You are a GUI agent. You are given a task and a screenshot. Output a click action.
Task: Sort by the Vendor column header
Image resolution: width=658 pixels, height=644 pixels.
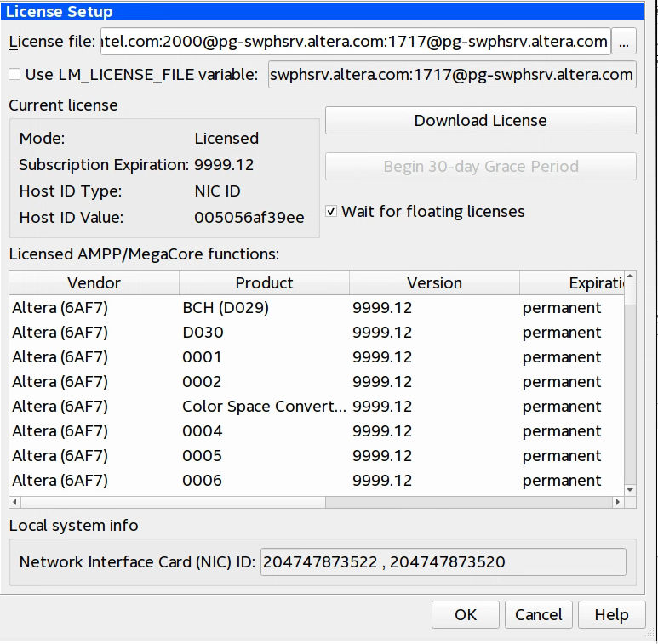(x=94, y=283)
